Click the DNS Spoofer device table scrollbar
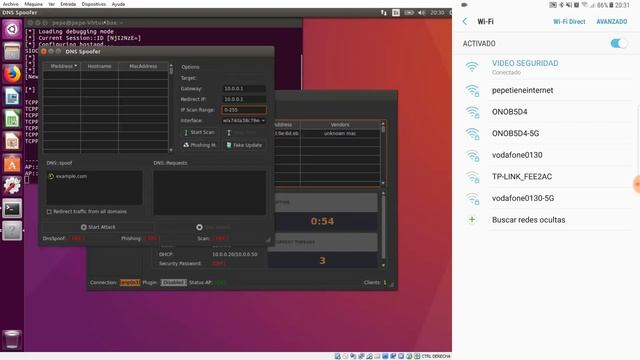Screen dimensions: 640x360 [171, 108]
